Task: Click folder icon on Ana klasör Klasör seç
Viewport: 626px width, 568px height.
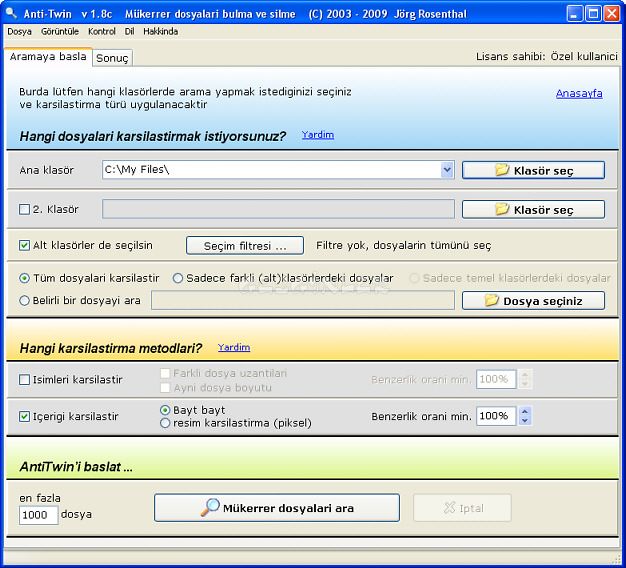Action: (x=502, y=170)
